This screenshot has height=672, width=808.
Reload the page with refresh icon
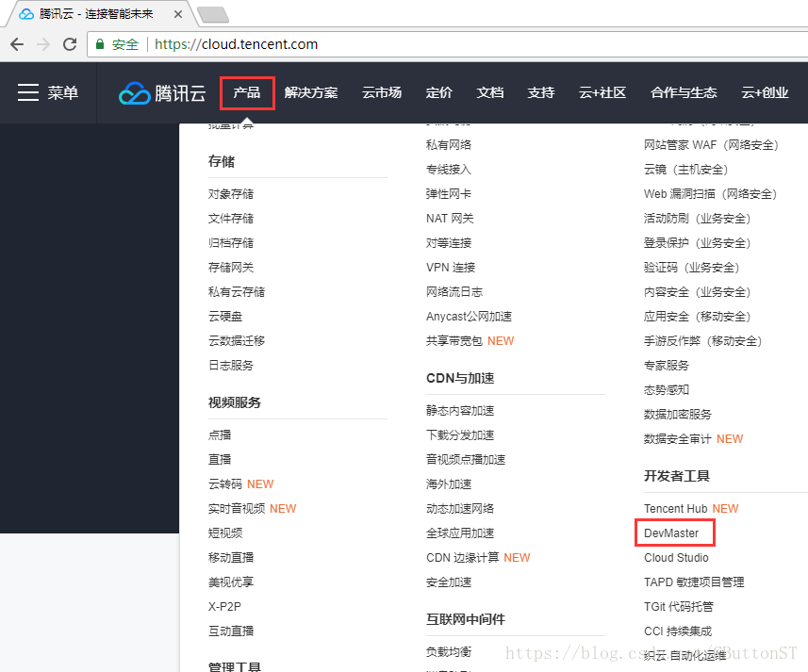pyautogui.click(x=70, y=44)
